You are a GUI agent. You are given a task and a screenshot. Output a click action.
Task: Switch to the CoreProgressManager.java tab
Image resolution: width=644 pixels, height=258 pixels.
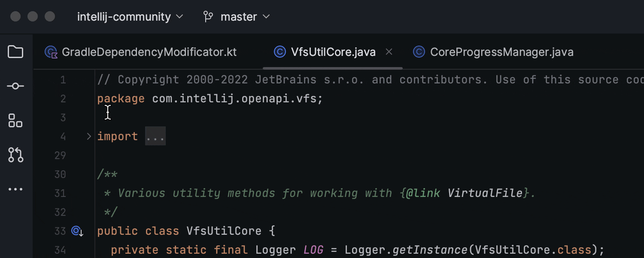(501, 52)
